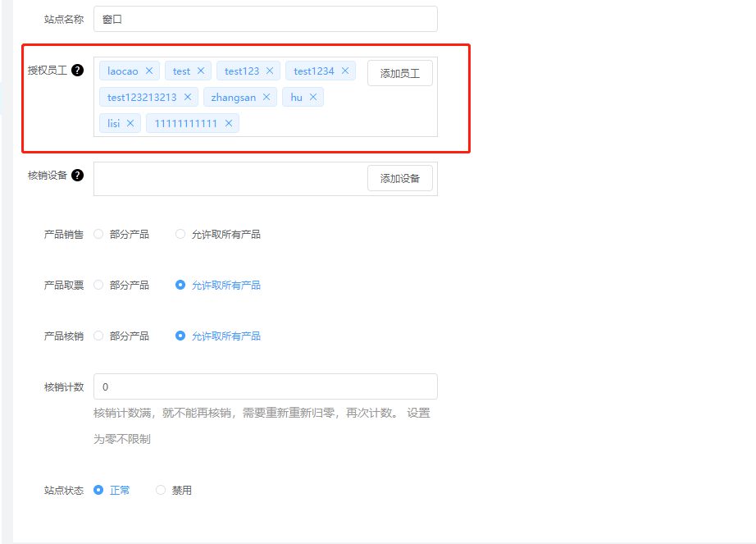This screenshot has width=756, height=544.
Task: Remove the 11111111111 employee tag
Action: (229, 124)
